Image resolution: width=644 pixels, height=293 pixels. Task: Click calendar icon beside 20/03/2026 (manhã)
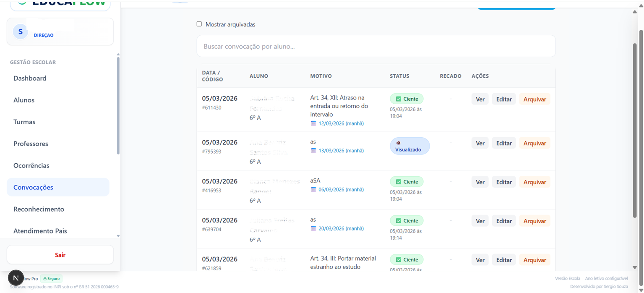point(313,229)
